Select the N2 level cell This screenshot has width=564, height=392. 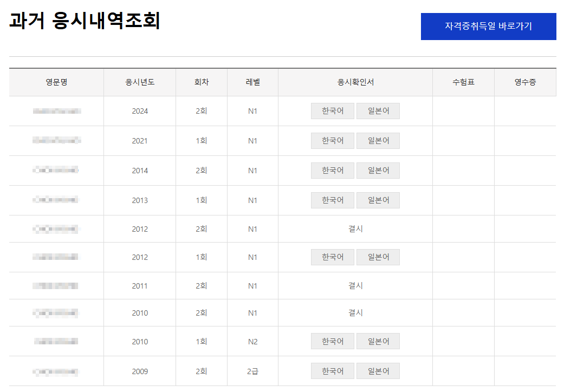[x=252, y=342]
